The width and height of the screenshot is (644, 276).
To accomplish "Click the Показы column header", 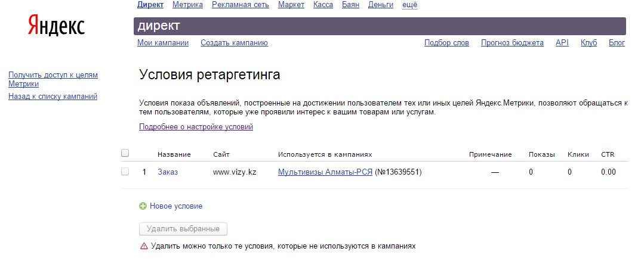I will 542,154.
